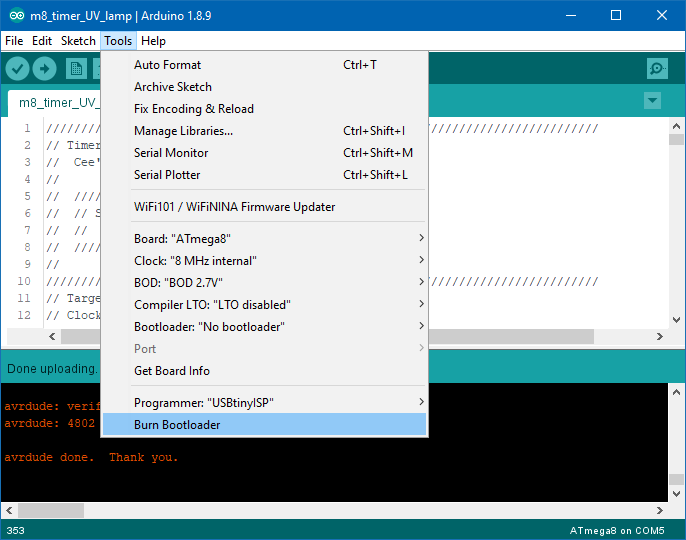Open the Serial Monitor magnifier icon
686x540 pixels.
click(657, 69)
